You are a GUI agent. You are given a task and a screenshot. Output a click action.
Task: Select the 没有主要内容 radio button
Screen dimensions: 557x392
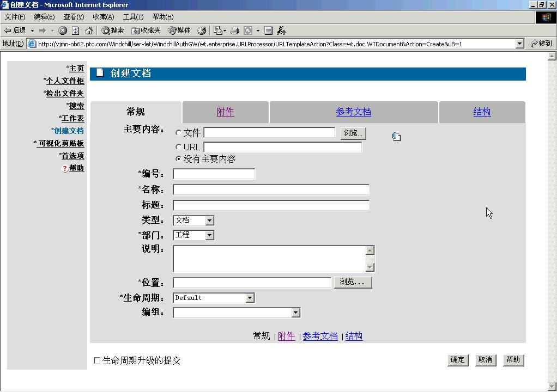pos(179,159)
